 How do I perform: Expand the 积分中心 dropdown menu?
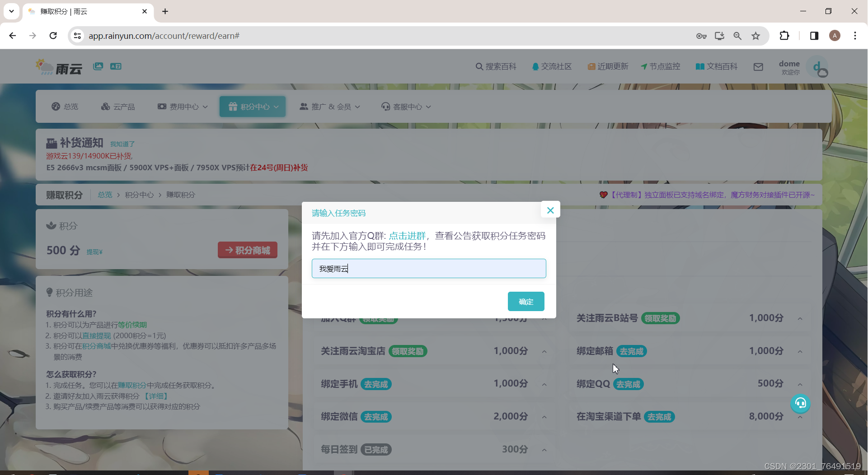(253, 107)
